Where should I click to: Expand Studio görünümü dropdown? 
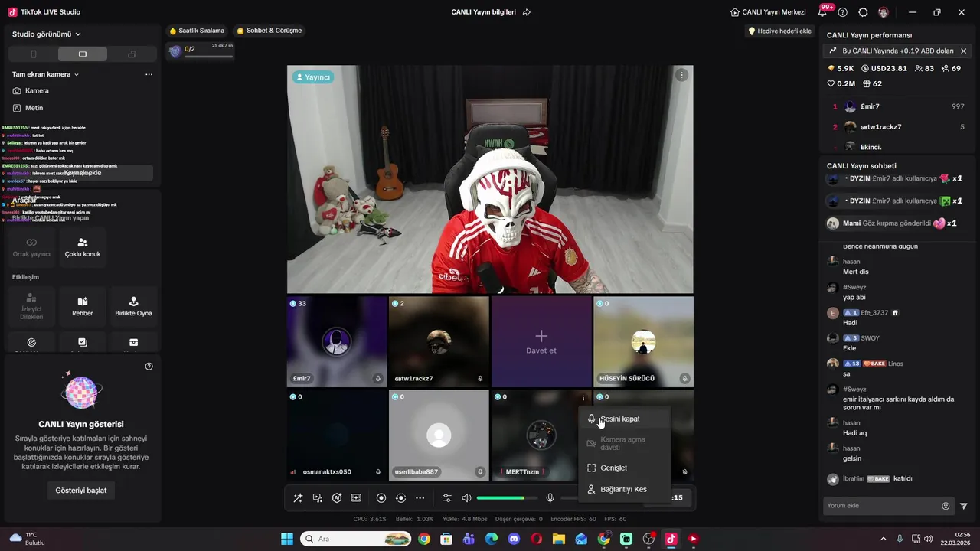(x=47, y=34)
